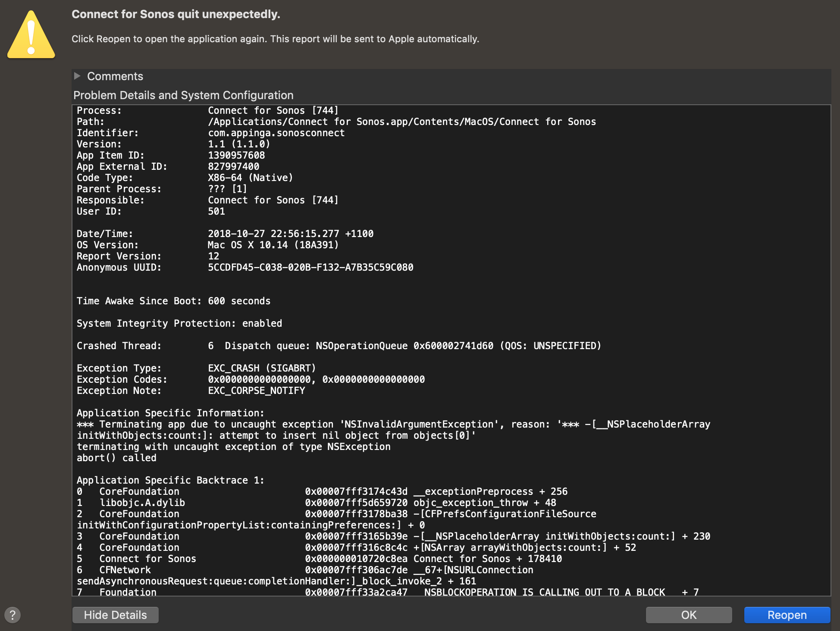Click the 'Application Specific Information:' line
This screenshot has width=840, height=631.
170,413
